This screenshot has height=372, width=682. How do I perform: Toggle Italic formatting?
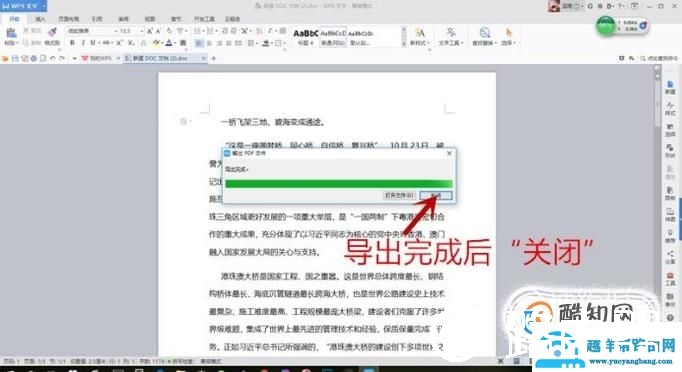pos(83,43)
